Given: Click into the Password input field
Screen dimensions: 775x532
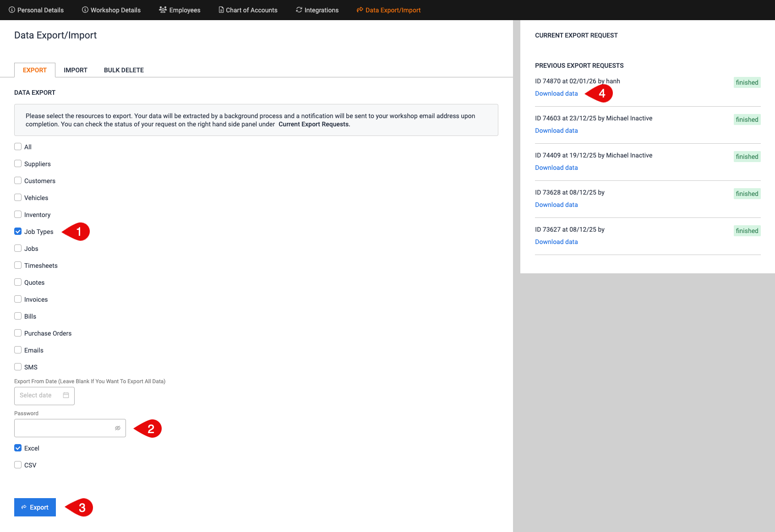Looking at the screenshot, I should 63,428.
